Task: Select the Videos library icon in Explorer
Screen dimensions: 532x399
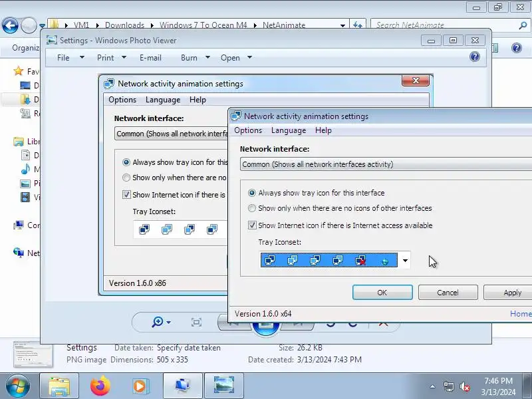Action: [x=25, y=197]
